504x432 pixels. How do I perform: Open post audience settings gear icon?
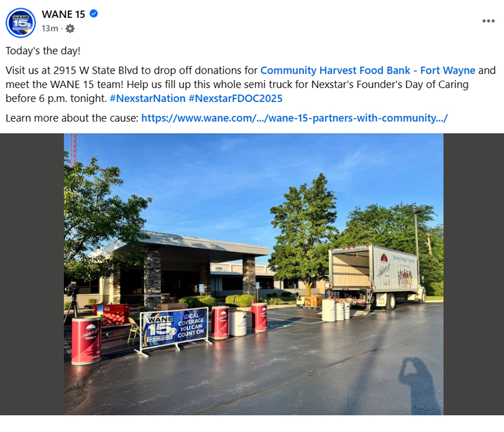click(70, 29)
